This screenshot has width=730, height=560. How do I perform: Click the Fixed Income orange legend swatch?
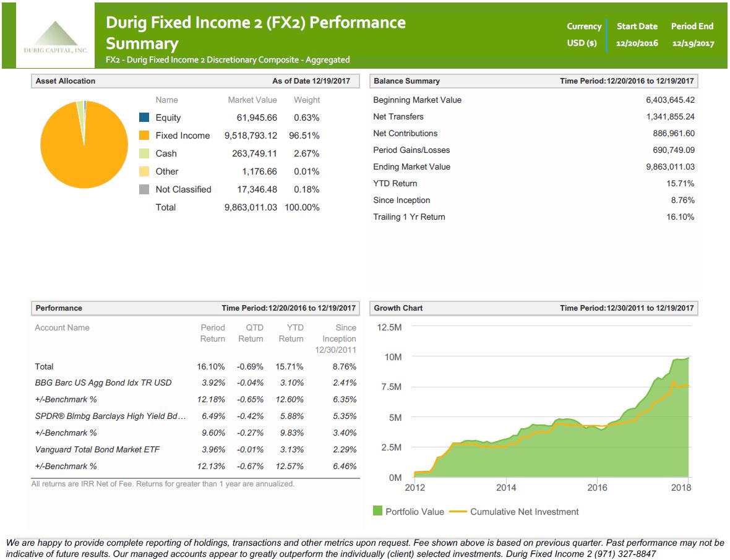(144, 136)
